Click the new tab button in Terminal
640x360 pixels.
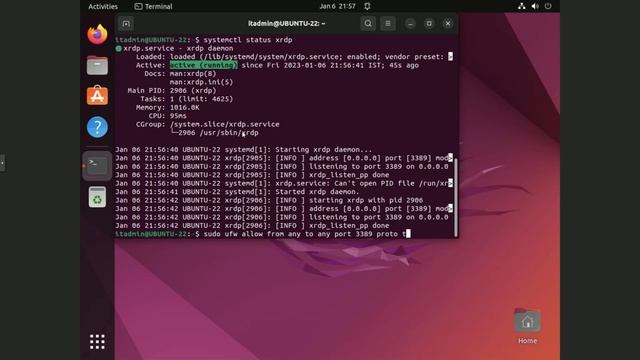(x=126, y=24)
